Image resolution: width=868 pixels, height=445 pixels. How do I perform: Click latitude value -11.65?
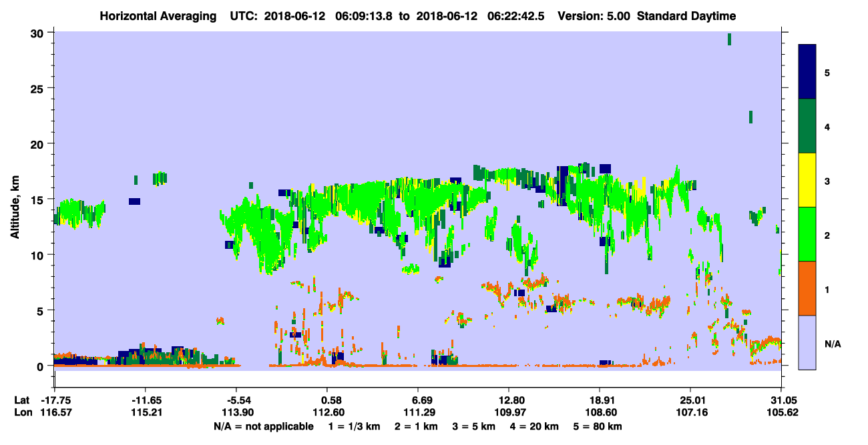point(146,400)
